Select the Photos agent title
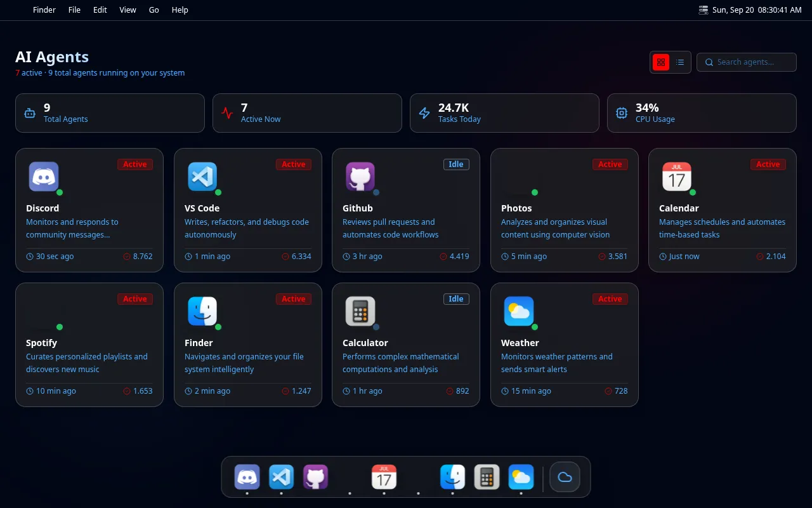This screenshot has height=508, width=812. click(516, 208)
